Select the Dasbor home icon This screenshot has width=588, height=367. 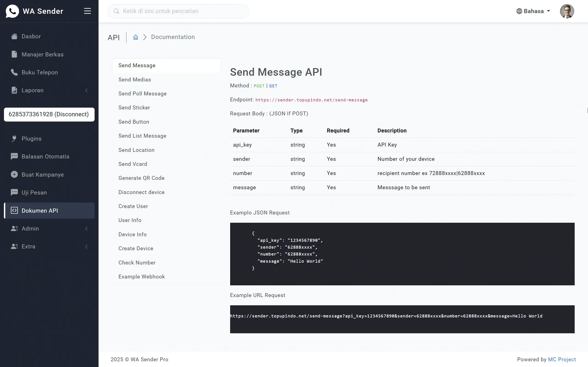tap(14, 36)
